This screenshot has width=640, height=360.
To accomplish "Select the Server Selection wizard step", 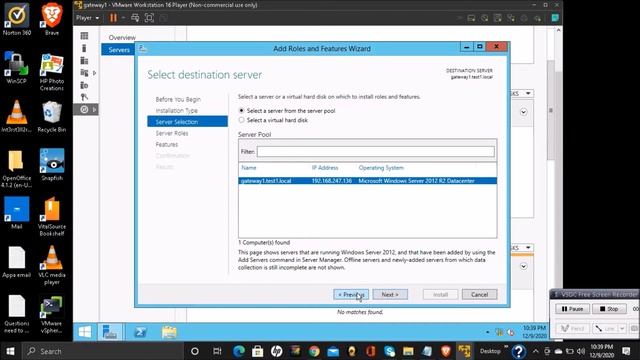I will pos(187,122).
